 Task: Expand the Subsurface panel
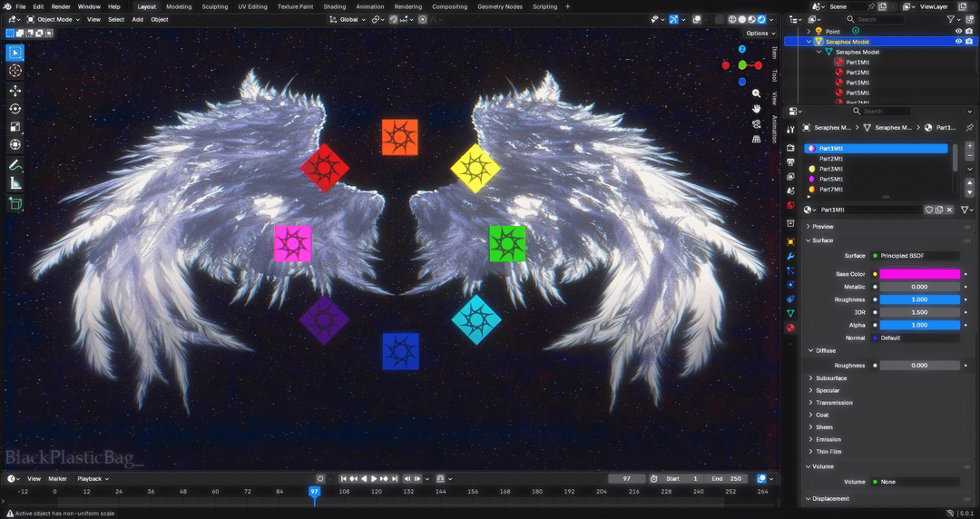(x=830, y=378)
